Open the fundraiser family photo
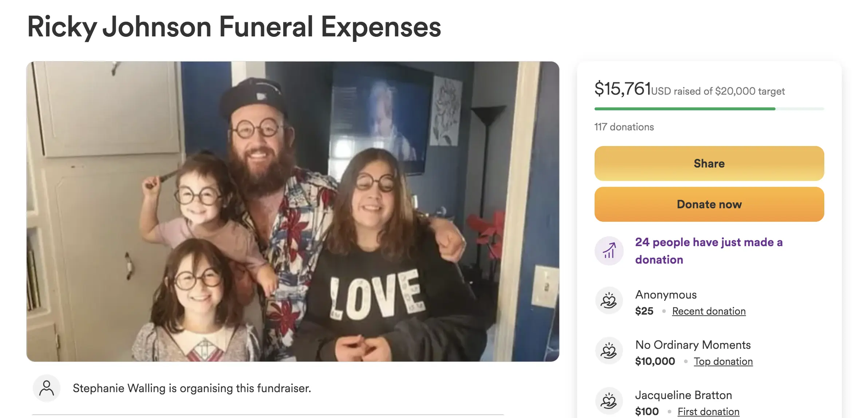The height and width of the screenshot is (418, 868). point(293,211)
